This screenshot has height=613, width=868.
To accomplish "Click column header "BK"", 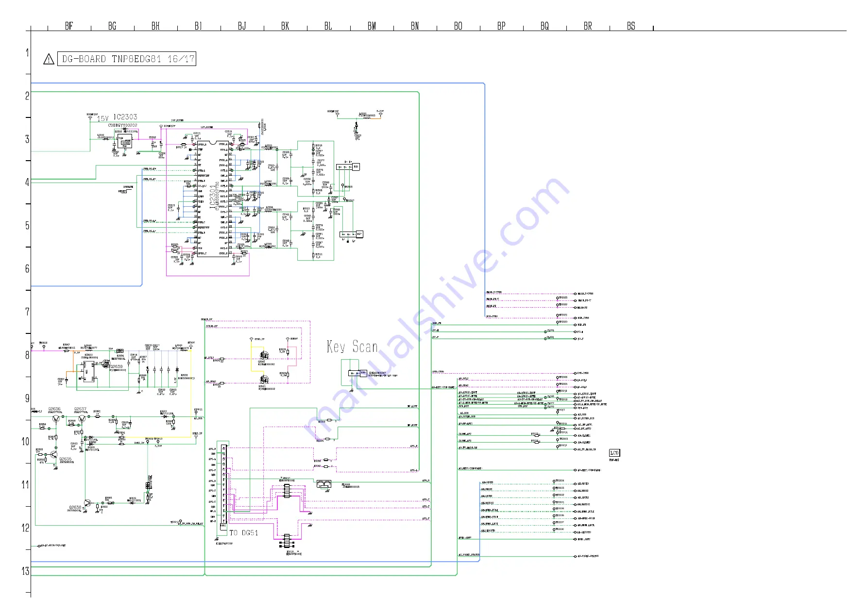I will pyautogui.click(x=285, y=26).
